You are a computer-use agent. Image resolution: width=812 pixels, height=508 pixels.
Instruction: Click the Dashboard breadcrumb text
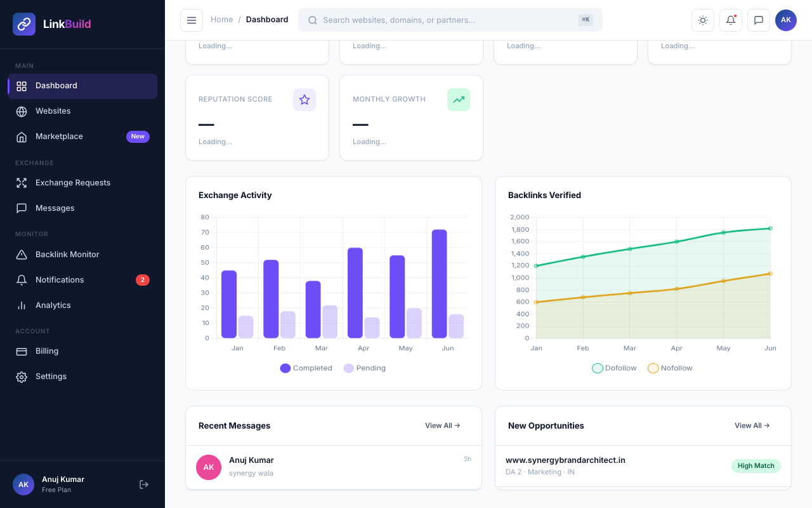pyautogui.click(x=267, y=20)
